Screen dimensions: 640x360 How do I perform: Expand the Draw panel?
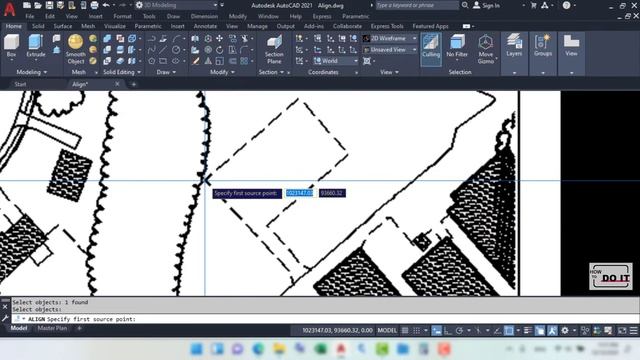tap(166, 72)
